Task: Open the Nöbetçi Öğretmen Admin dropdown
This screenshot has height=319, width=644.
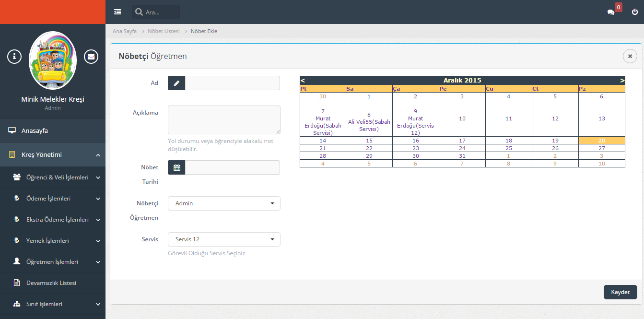Action: pyautogui.click(x=224, y=203)
